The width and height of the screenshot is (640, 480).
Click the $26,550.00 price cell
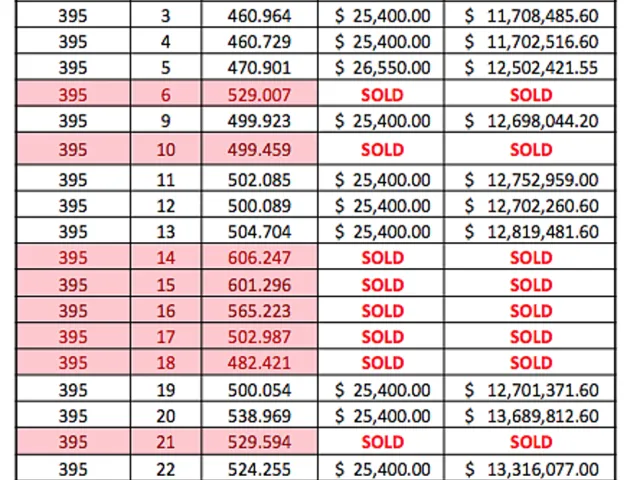(381, 68)
